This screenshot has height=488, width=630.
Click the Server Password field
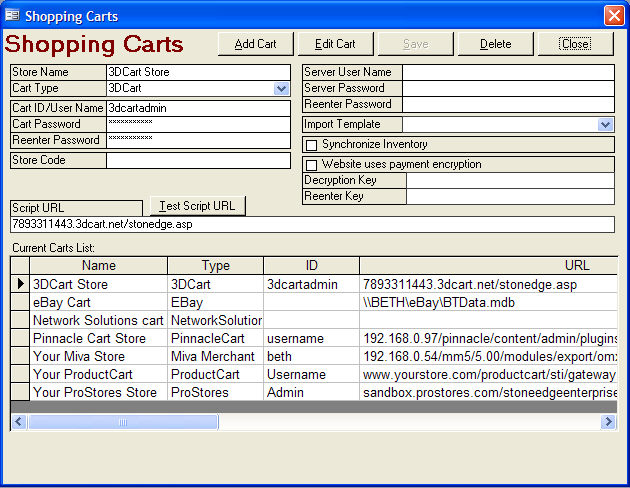pos(508,88)
